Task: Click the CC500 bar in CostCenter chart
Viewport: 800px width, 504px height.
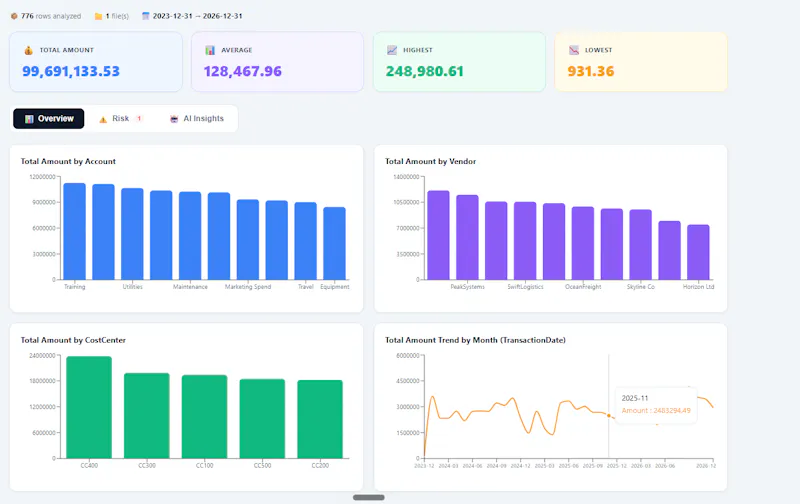Action: 262,418
